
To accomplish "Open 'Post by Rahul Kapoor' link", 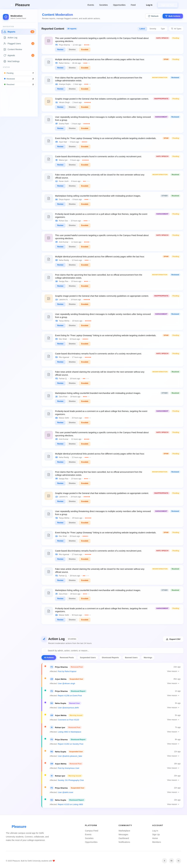I will click(67, 671).
